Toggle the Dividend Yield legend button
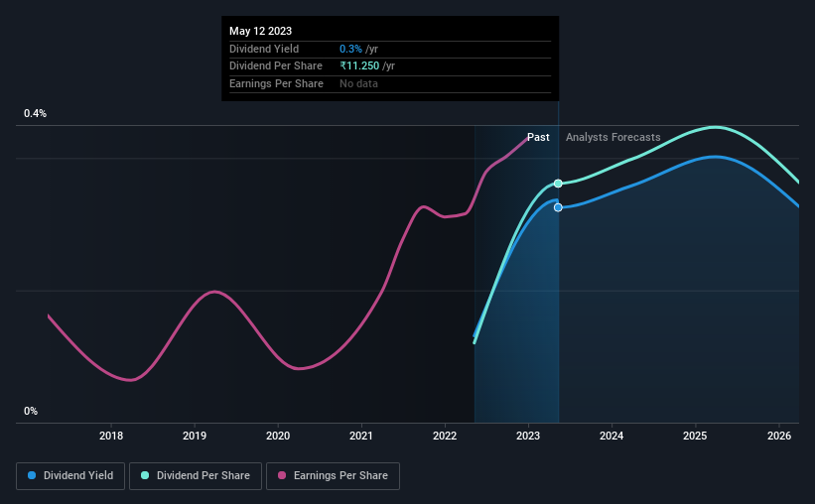Viewport: 815px width, 504px height. (x=70, y=476)
